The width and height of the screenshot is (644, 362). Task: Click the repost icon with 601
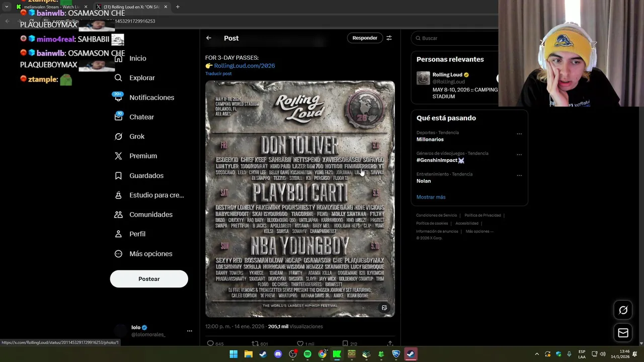pyautogui.click(x=255, y=344)
